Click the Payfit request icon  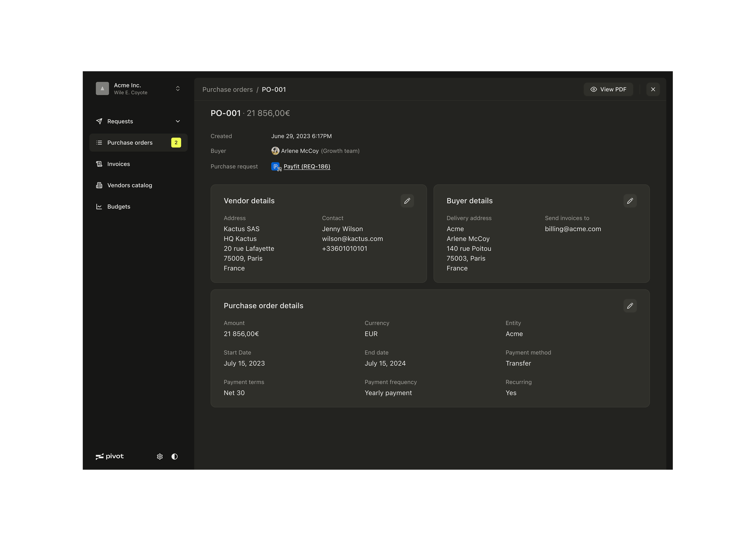[x=276, y=167]
